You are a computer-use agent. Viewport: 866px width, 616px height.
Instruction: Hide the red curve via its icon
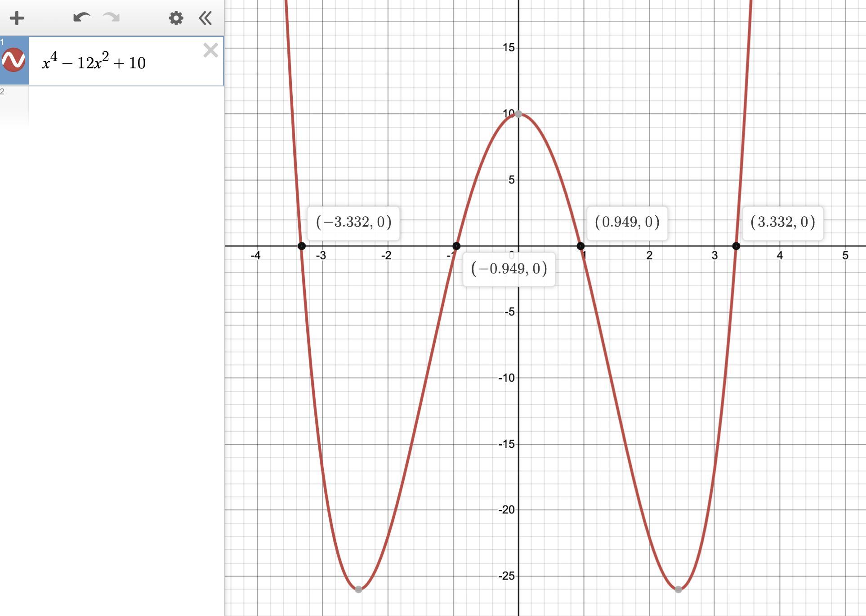click(x=14, y=60)
